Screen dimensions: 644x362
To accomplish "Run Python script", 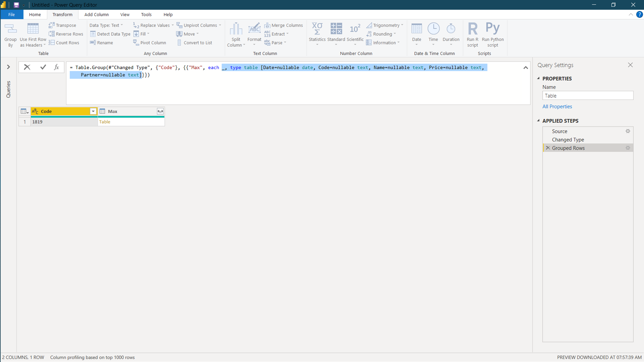I will (x=493, y=35).
